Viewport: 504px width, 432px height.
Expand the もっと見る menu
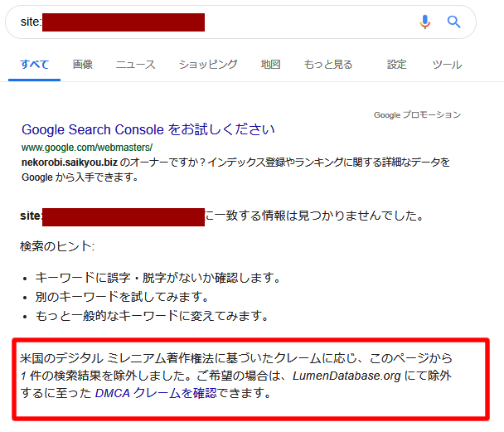[x=328, y=65]
